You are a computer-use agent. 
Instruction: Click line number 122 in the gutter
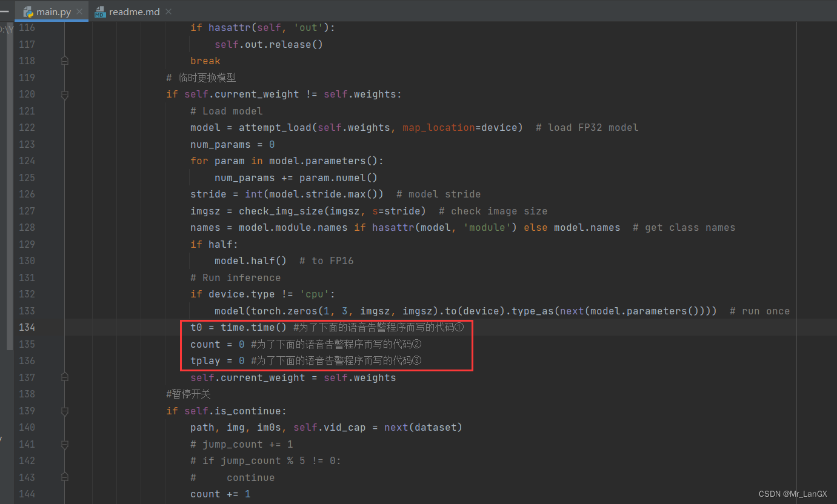point(26,127)
